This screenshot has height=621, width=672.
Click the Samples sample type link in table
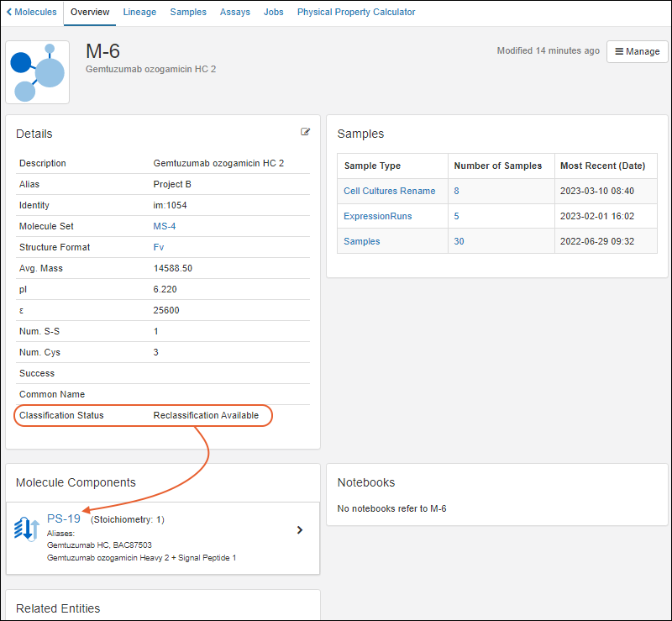pyautogui.click(x=361, y=241)
